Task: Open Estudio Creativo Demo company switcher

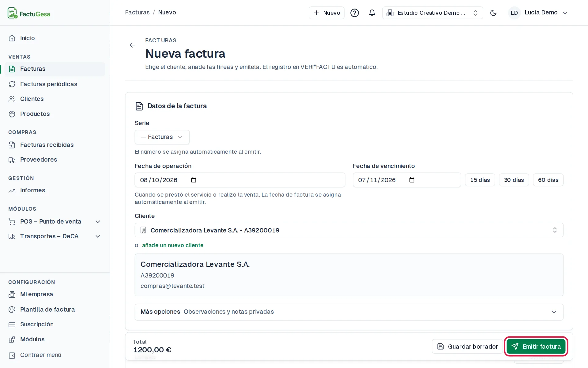Action: coord(432,13)
